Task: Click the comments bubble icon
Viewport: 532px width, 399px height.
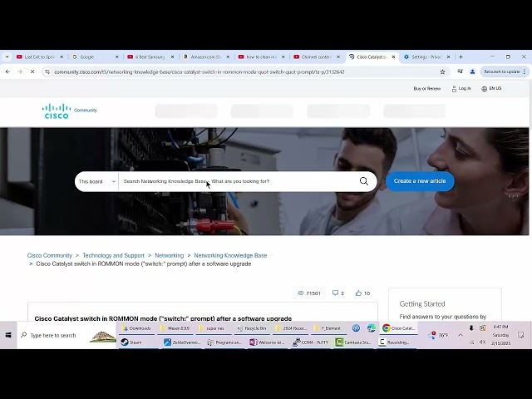Action: (x=335, y=293)
